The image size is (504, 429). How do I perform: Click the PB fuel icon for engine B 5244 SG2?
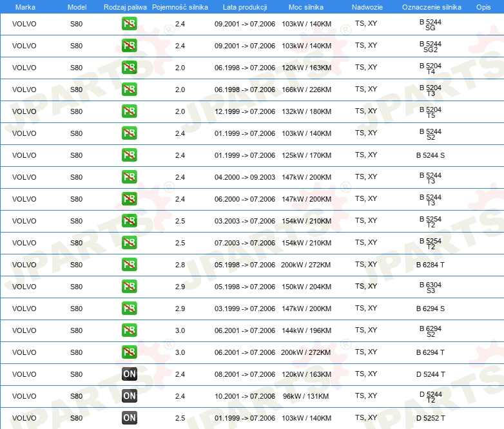[129, 46]
